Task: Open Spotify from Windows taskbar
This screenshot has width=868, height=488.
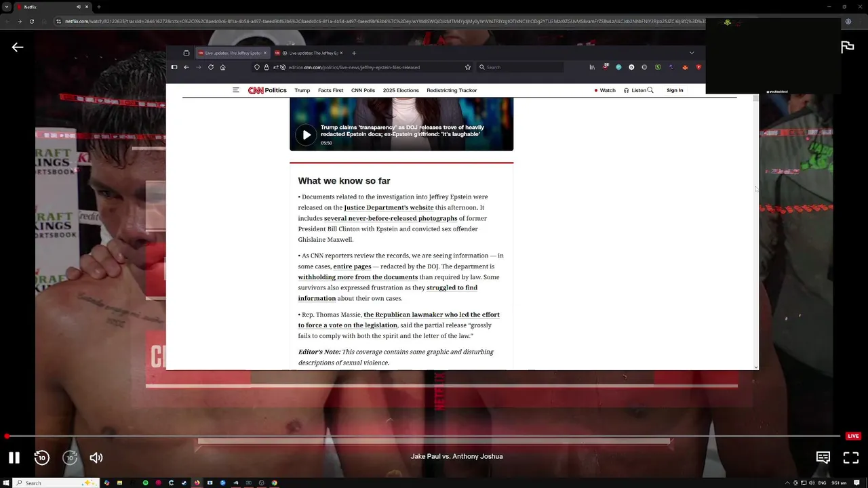Action: click(x=145, y=483)
